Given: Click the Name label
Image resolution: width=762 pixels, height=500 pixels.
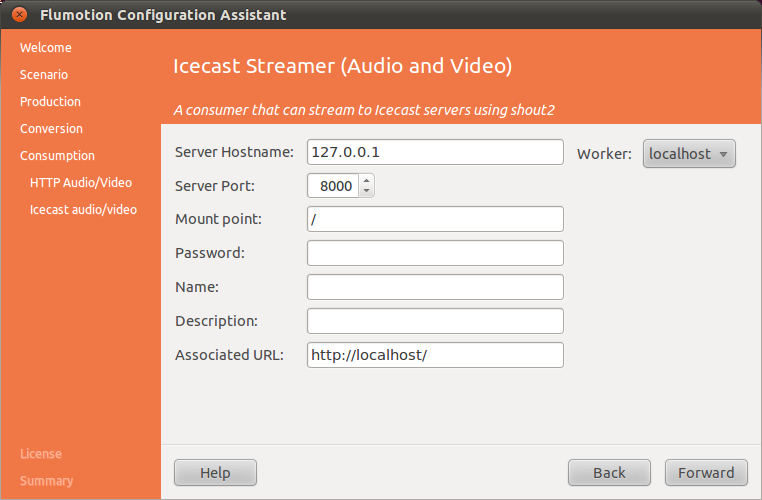Looking at the screenshot, I should [x=197, y=287].
